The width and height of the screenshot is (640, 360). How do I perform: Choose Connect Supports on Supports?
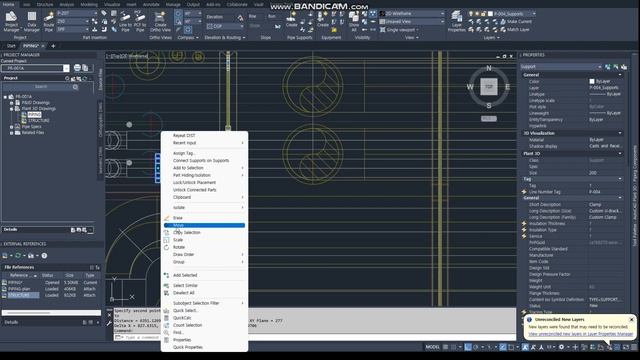coord(201,160)
